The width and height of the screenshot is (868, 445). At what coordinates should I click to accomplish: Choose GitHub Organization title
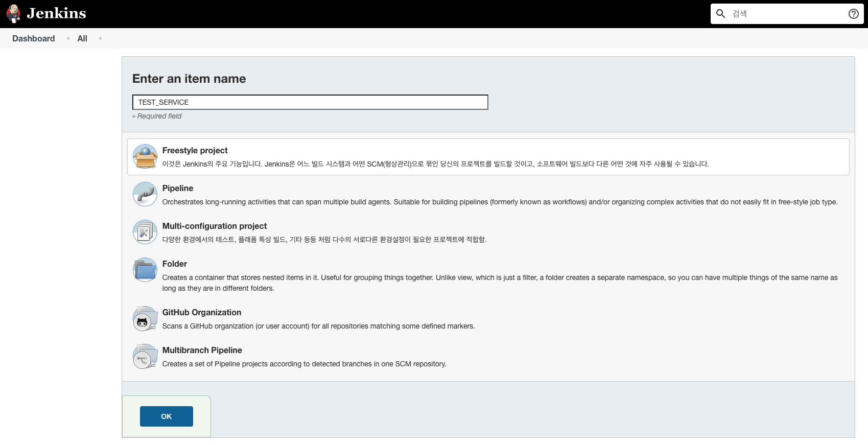tap(202, 312)
